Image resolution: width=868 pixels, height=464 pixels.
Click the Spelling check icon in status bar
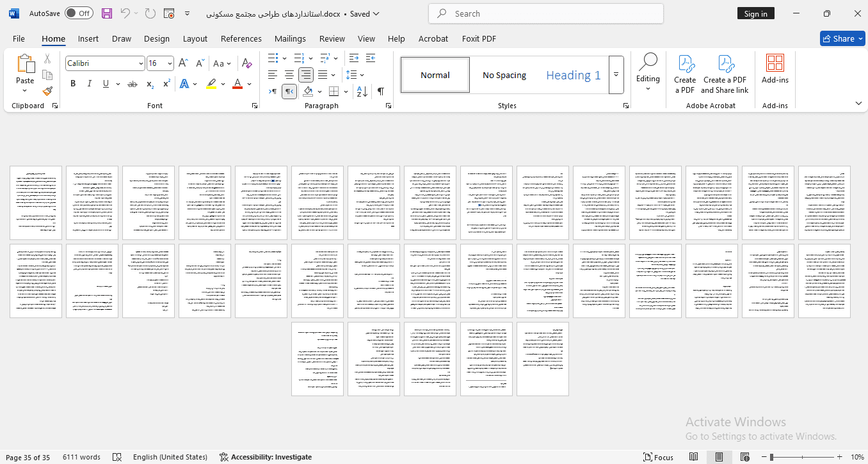(x=117, y=457)
